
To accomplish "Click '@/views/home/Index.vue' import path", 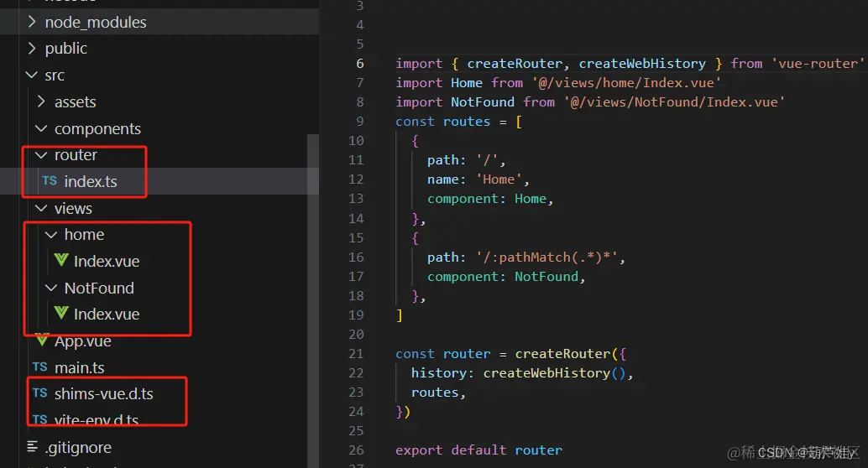I will [626, 83].
